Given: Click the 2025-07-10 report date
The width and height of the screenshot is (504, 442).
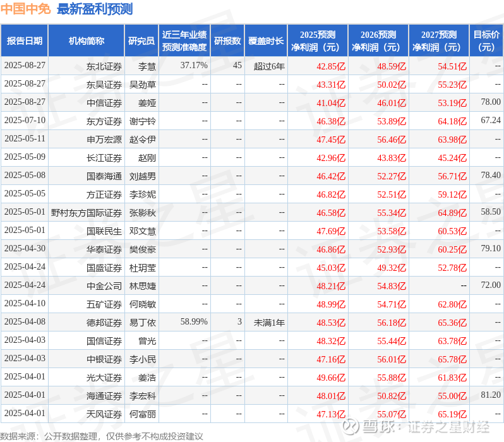Looking at the screenshot, I should 25,120.
